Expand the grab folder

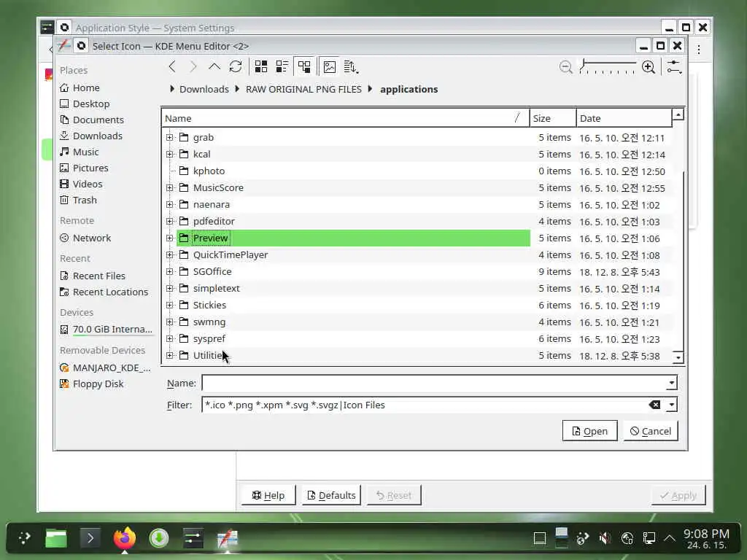click(169, 138)
